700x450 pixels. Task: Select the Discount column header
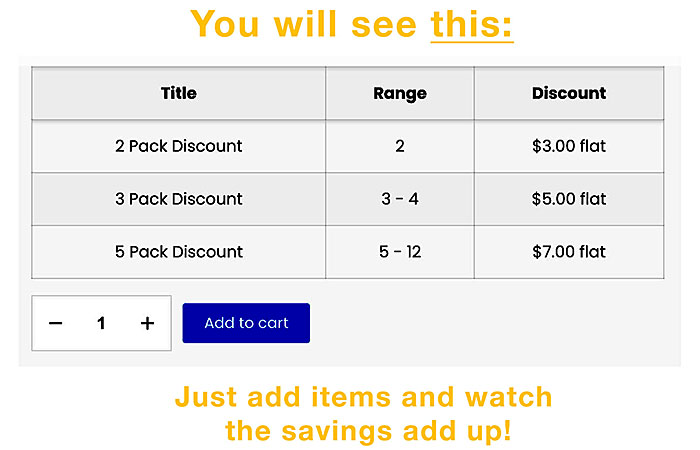coord(569,93)
